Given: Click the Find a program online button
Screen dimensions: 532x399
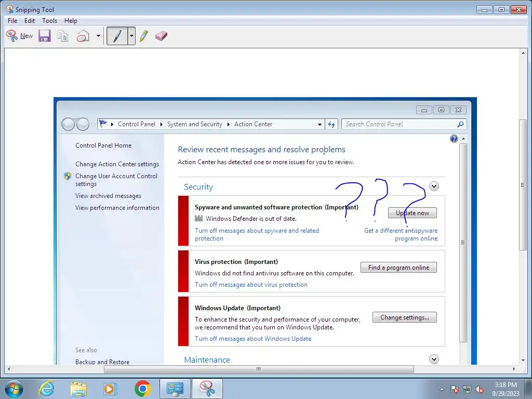Looking at the screenshot, I should pos(398,268).
